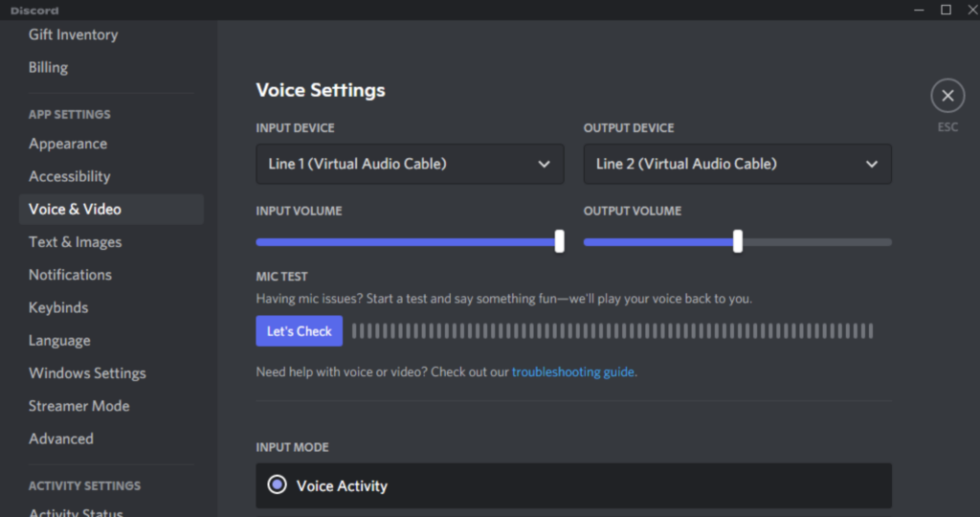Screen dimensions: 980x517
Task: Open Text & Images settings
Action: [x=75, y=242]
